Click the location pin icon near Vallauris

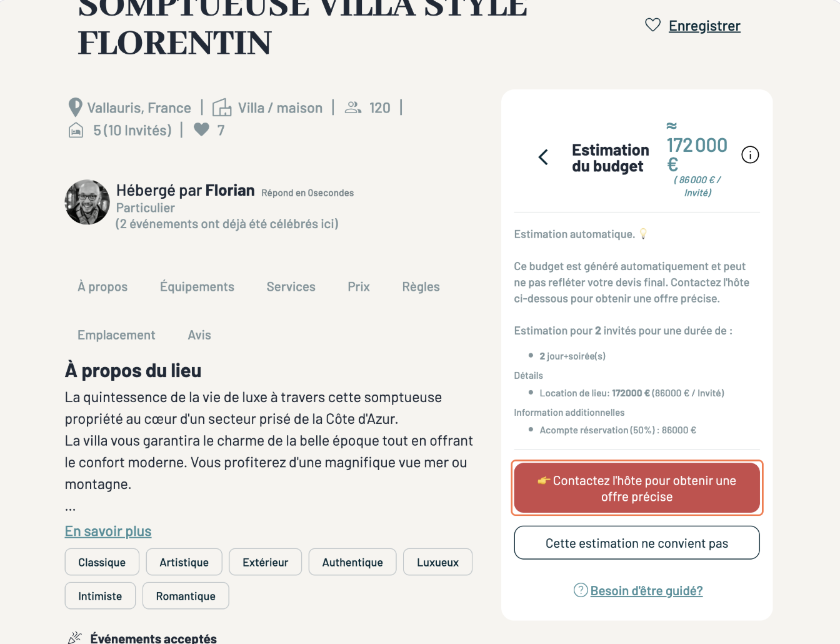[75, 108]
